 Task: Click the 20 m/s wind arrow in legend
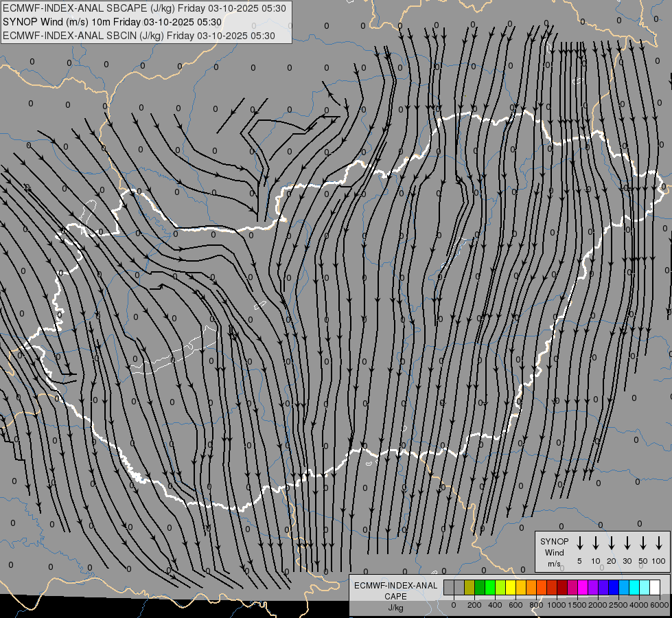coord(612,543)
